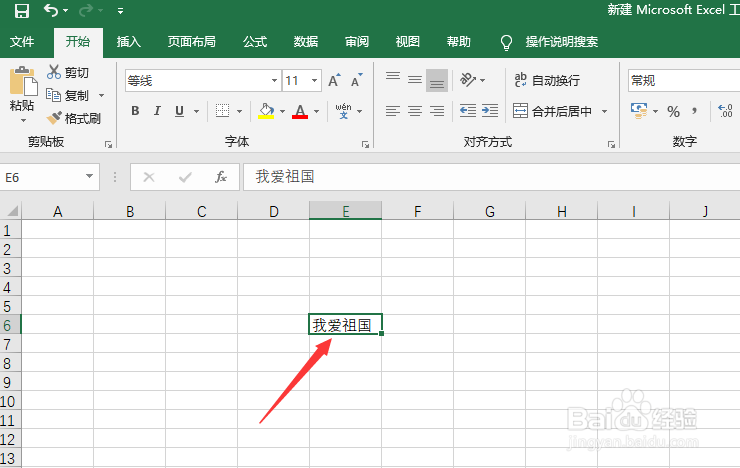Expand the font color dropdown arrow

[x=316, y=112]
